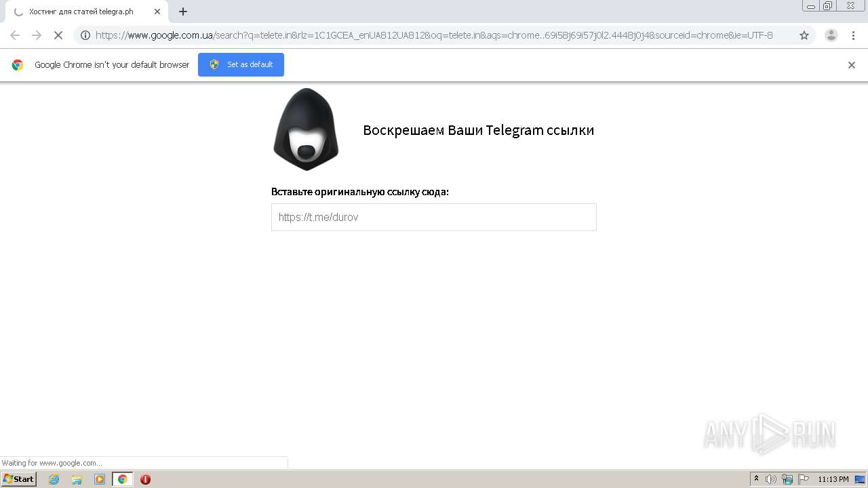The image size is (868, 488).
Task: Launch Internet Explorer from the taskbar
Action: tap(54, 479)
